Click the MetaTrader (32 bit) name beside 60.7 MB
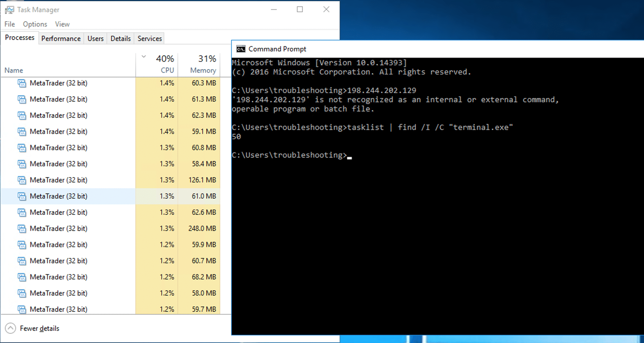 (58, 261)
